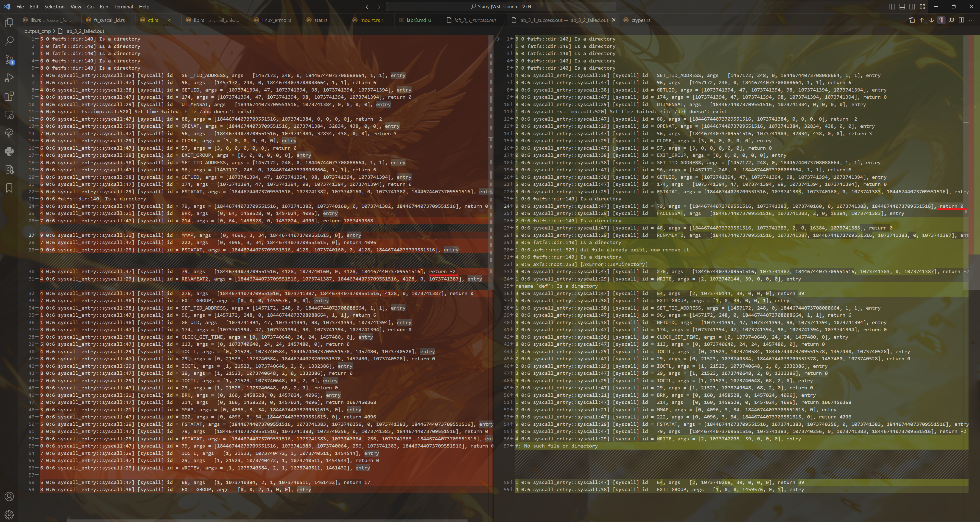Open the tree-with-checkmark sidebar icon

[x=9, y=133]
